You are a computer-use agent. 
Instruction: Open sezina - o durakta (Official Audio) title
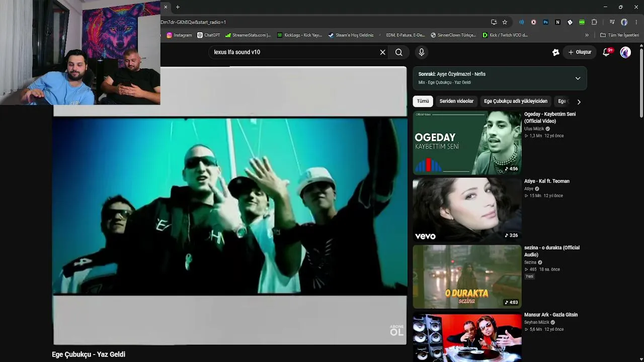click(552, 251)
